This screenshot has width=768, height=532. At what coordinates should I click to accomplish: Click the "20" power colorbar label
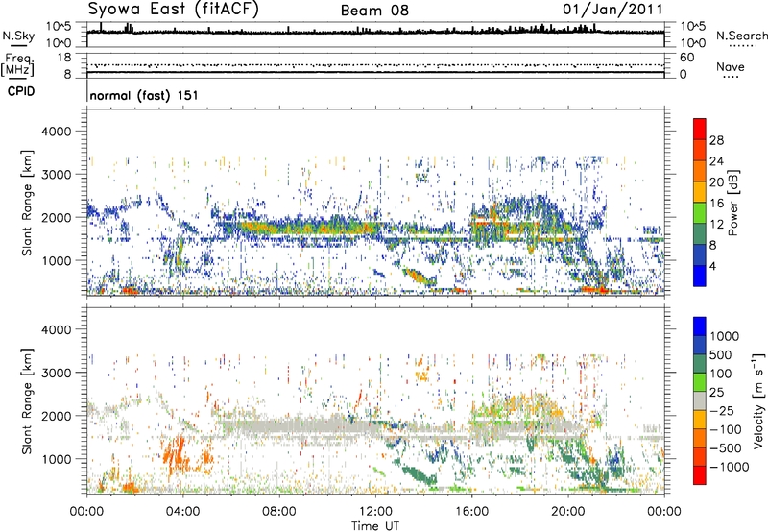pos(716,182)
